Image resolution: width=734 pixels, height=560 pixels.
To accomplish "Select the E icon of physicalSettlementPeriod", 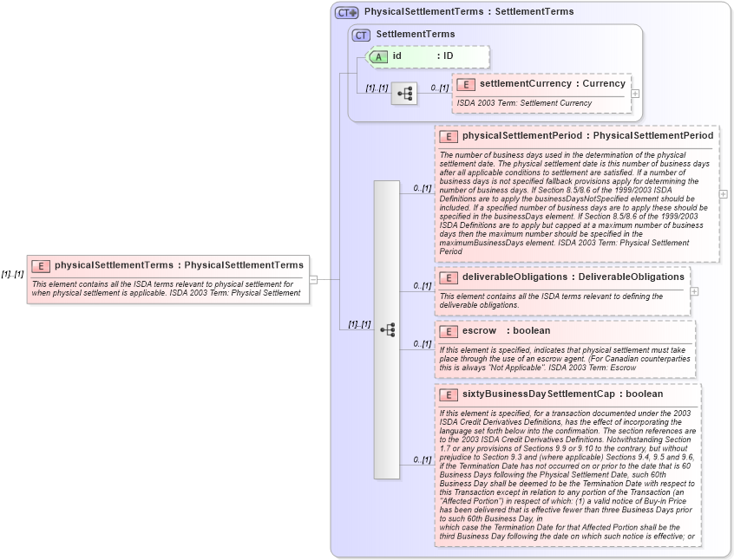I will (449, 135).
